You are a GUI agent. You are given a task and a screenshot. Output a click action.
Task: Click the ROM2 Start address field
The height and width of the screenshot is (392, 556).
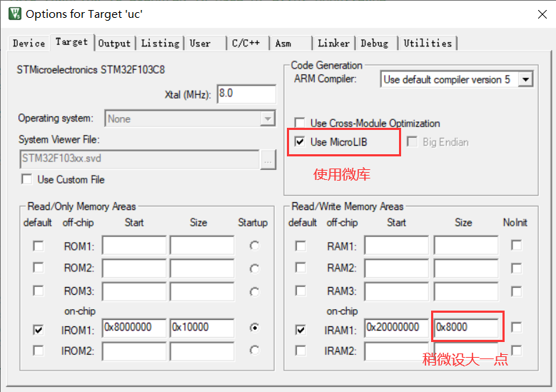[x=134, y=268]
